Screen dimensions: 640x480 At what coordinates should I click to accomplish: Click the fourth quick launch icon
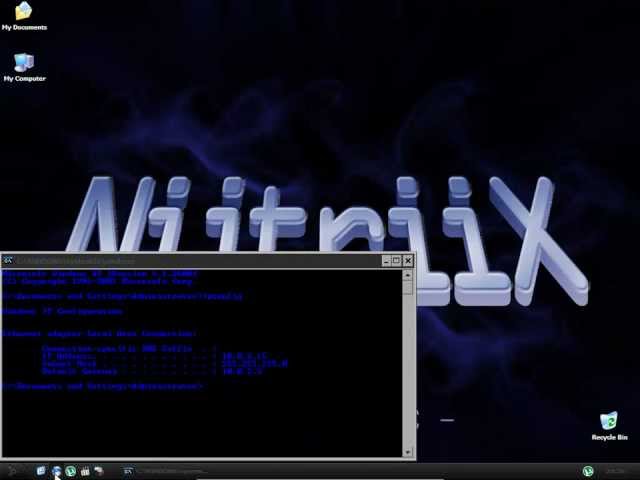85,471
